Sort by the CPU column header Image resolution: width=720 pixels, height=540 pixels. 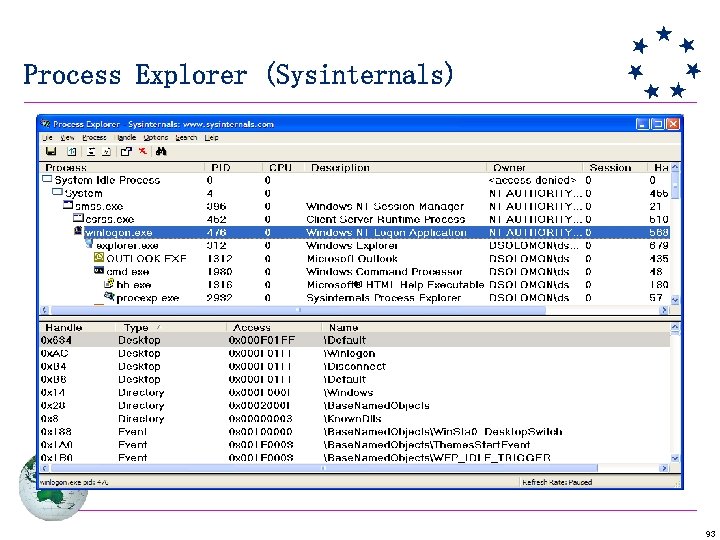coord(283,168)
